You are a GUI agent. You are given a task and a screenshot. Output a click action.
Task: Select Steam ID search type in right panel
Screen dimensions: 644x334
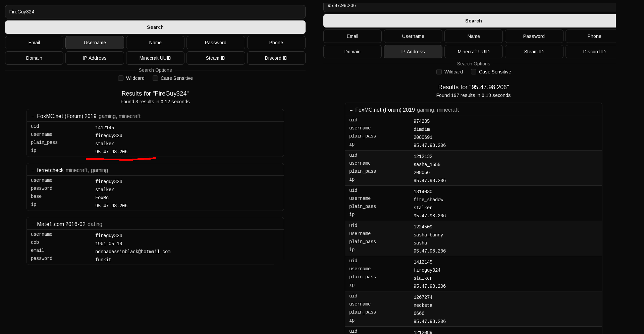click(534, 52)
